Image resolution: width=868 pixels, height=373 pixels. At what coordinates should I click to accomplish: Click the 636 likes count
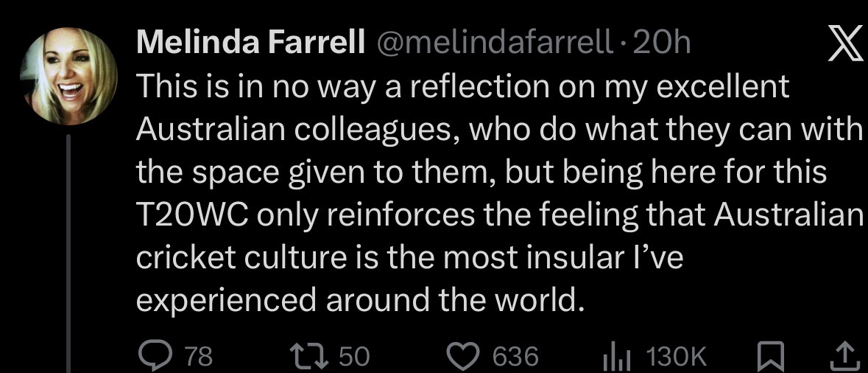point(515,357)
